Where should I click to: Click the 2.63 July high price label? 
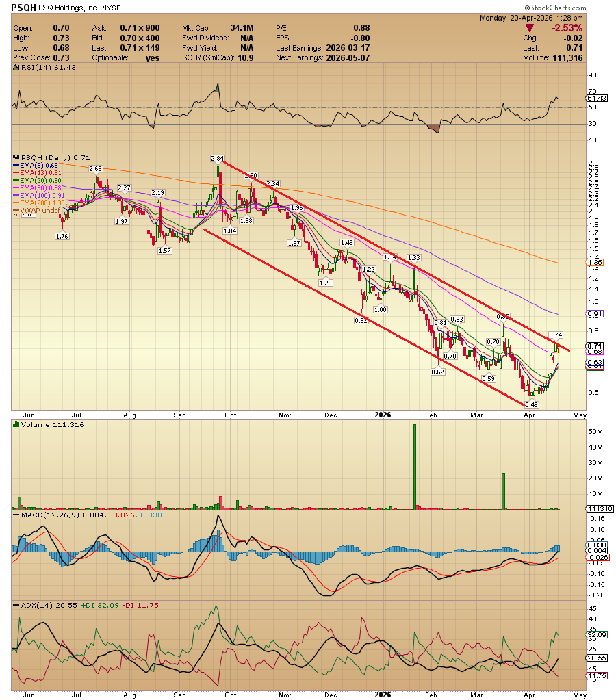[x=96, y=169]
